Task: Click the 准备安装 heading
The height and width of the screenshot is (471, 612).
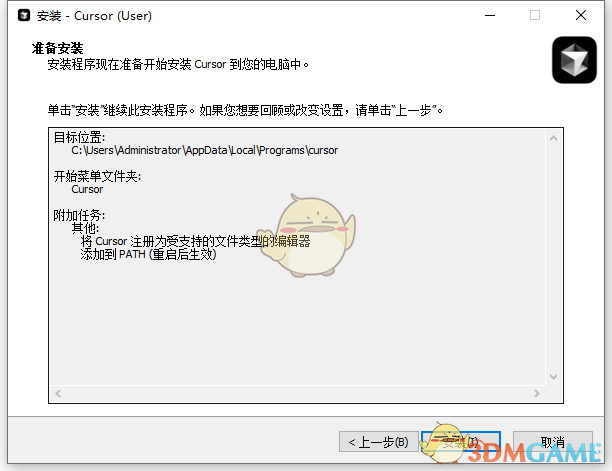Action: 57,48
